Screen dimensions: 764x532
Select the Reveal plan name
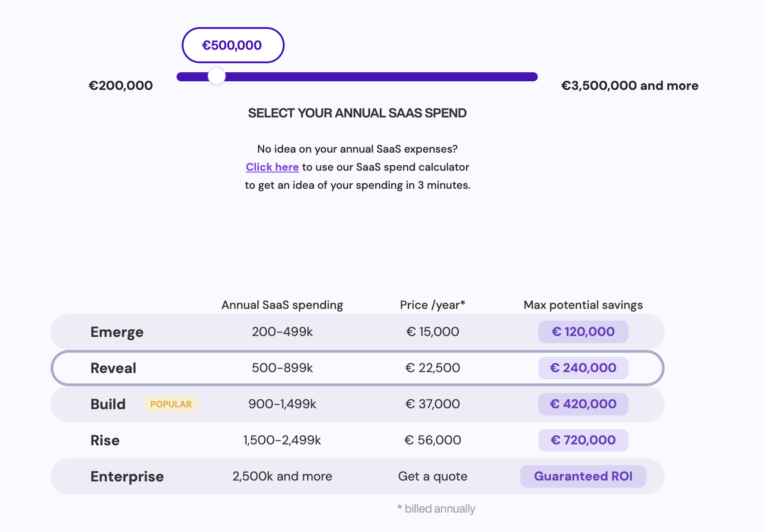(x=113, y=368)
